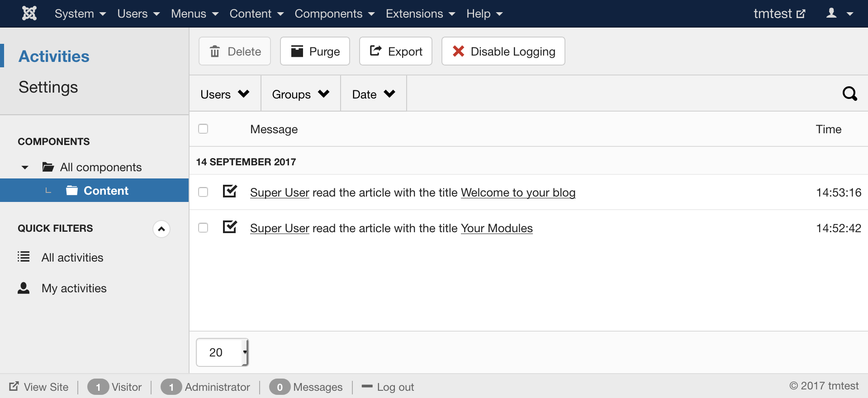The width and height of the screenshot is (868, 398).
Task: Open the search magnifier icon
Action: coord(849,94)
